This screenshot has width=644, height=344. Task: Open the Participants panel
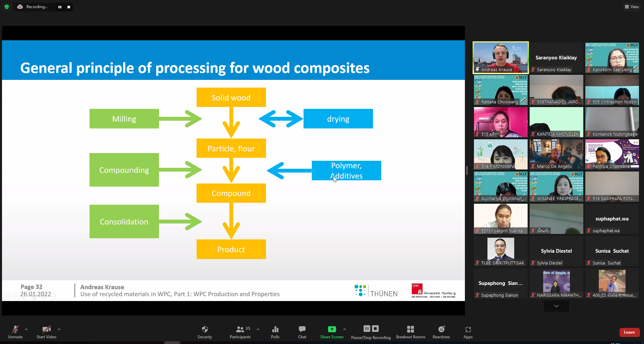coord(240,330)
